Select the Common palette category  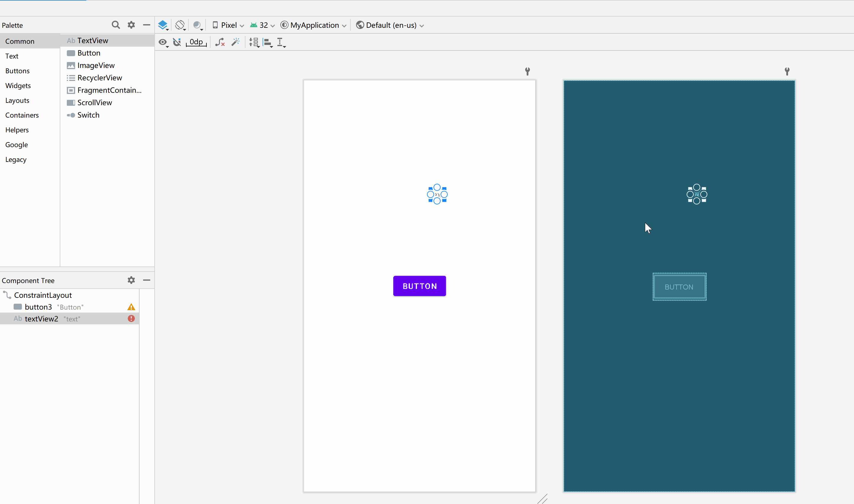coord(20,41)
